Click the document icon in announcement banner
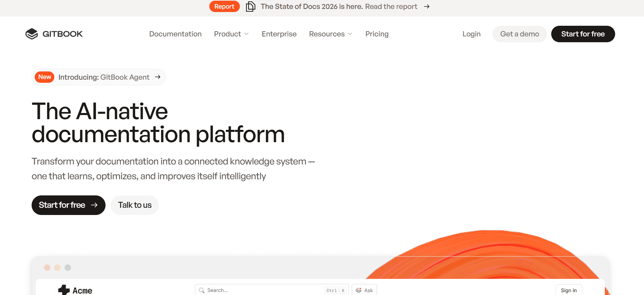This screenshot has height=295, width=644. 251,7
